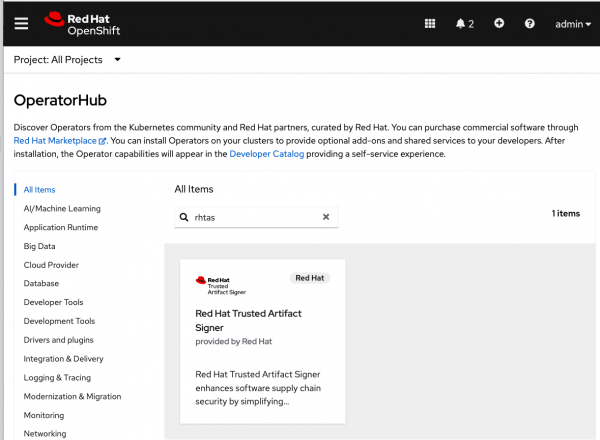View notifications bell with 2 alerts
600x440 pixels.
[x=464, y=23]
